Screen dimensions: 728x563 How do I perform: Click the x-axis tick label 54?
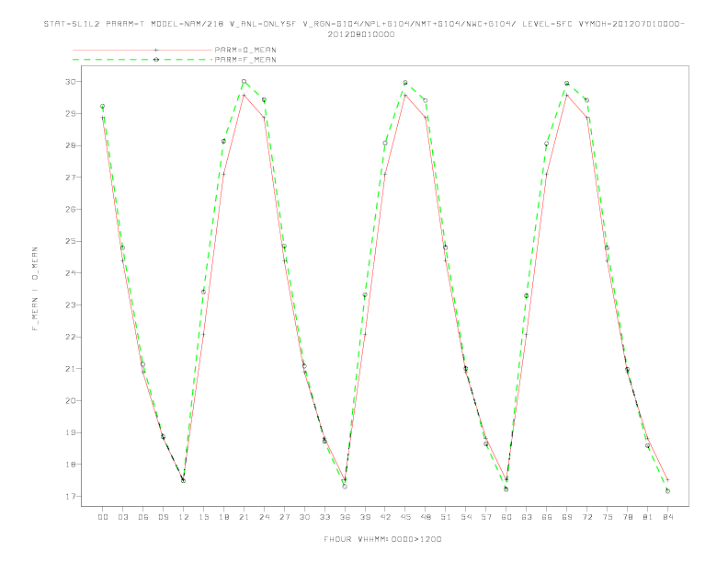coord(466,517)
